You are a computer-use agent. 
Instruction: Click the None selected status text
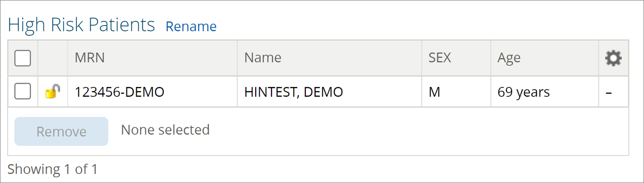[165, 130]
